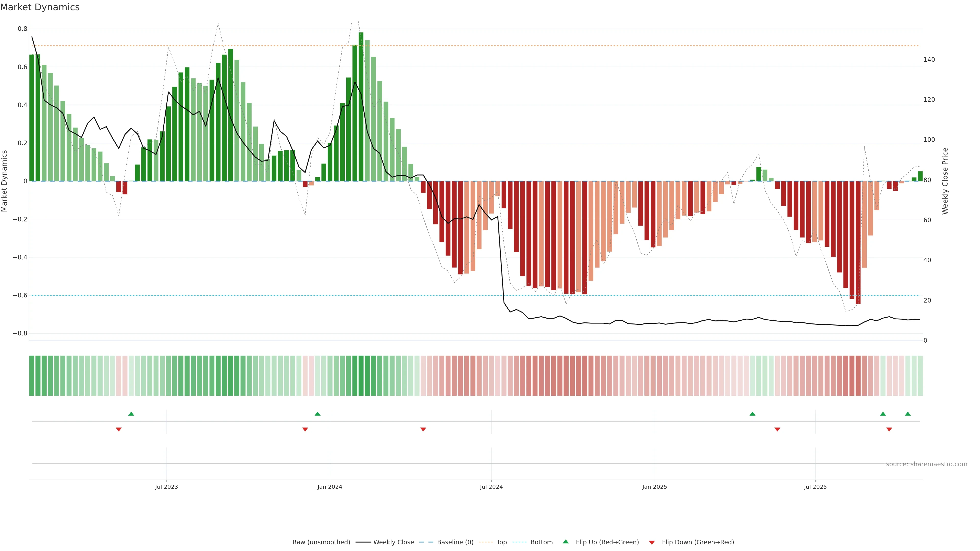Click the red flip-down marker before Jul 2024

(423, 429)
